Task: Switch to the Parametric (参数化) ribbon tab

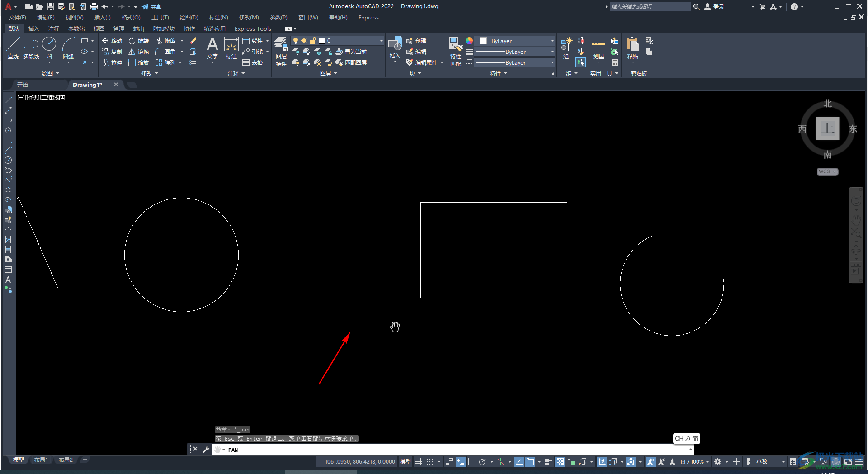Action: point(76,28)
